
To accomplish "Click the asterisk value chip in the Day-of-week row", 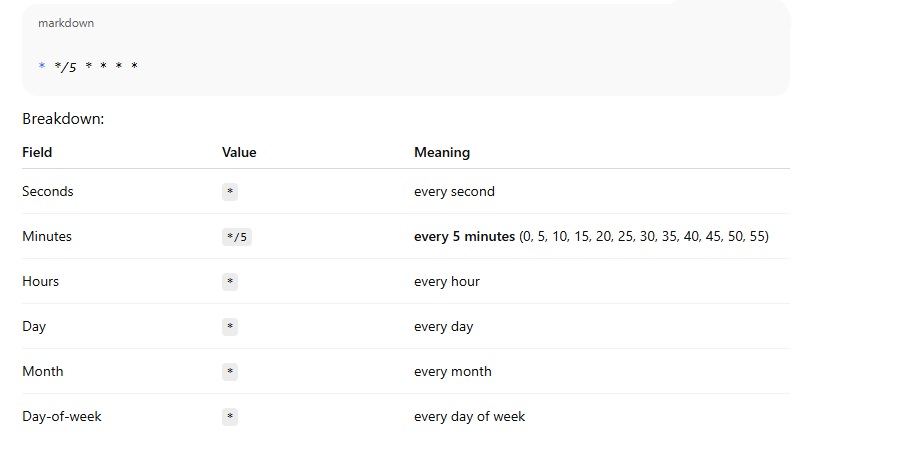I will click(x=230, y=417).
